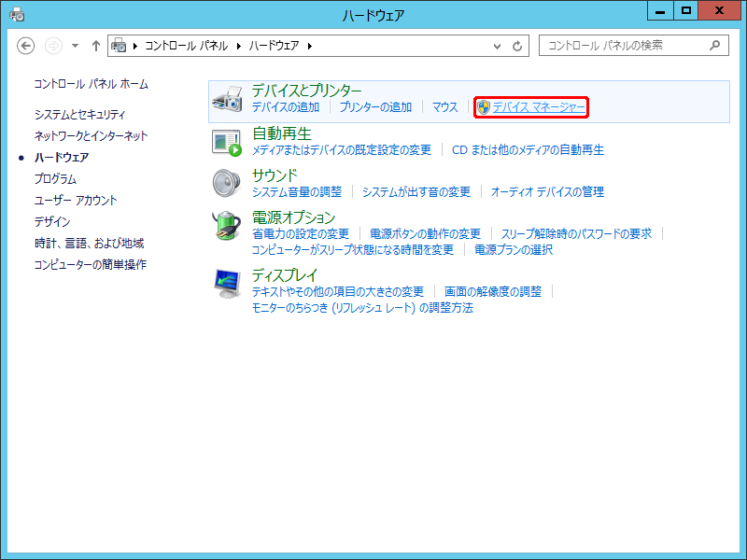747x560 pixels.
Task: Click システム音量の調整 link
Action: click(297, 192)
